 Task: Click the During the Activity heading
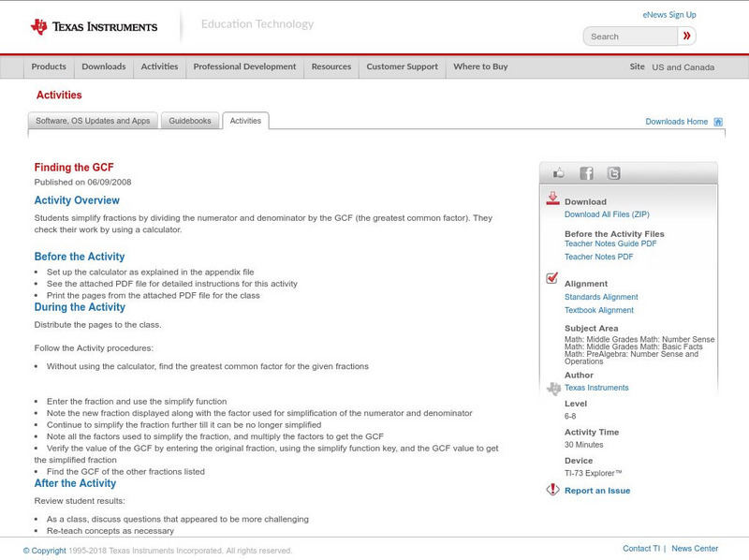tap(80, 307)
